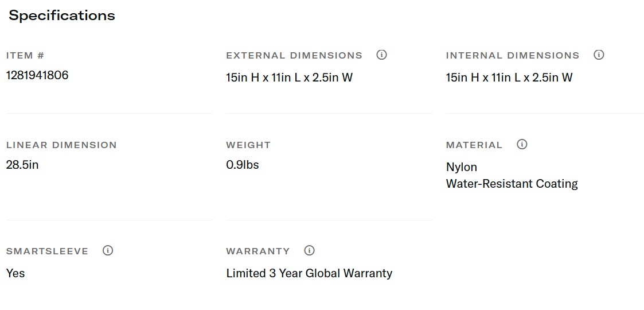This screenshot has height=310, width=644.
Task: Click the Internal Dimensions label text
Action: click(513, 56)
